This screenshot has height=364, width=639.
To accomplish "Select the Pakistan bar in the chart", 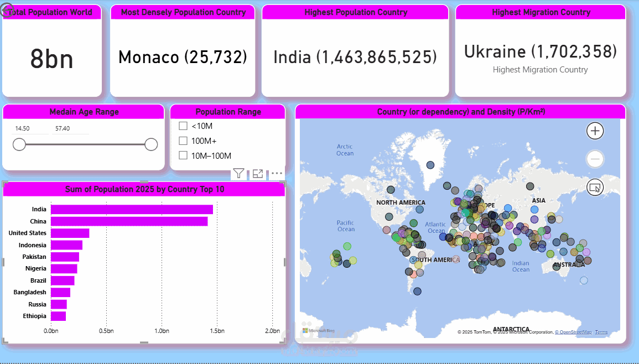I will pyautogui.click(x=65, y=257).
